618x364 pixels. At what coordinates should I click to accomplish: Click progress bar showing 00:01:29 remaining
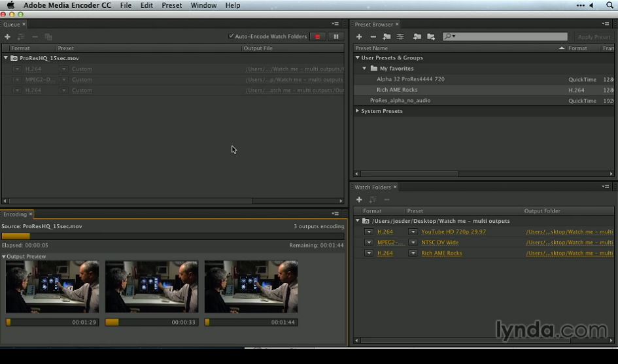click(x=52, y=322)
